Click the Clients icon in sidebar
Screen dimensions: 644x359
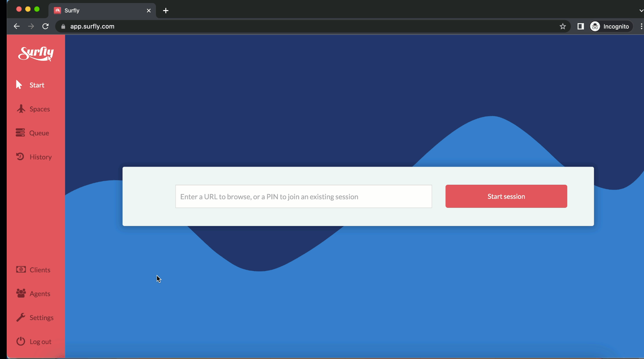[x=21, y=270]
